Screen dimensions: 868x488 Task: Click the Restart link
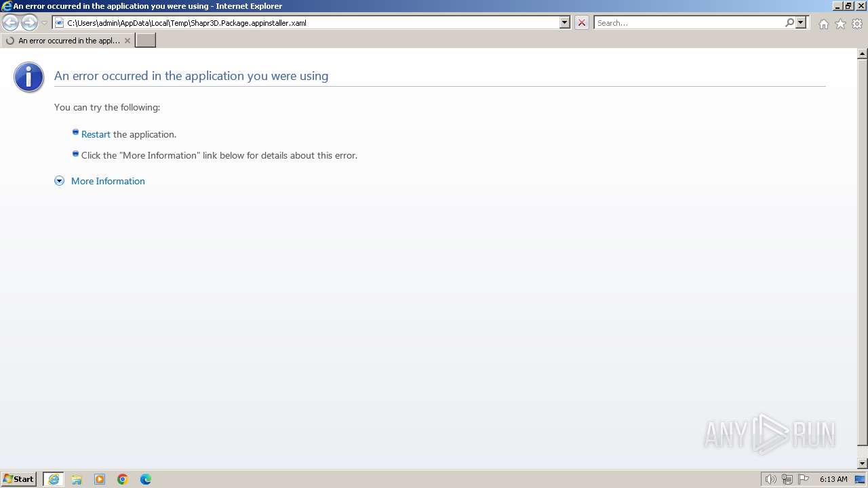pos(96,134)
